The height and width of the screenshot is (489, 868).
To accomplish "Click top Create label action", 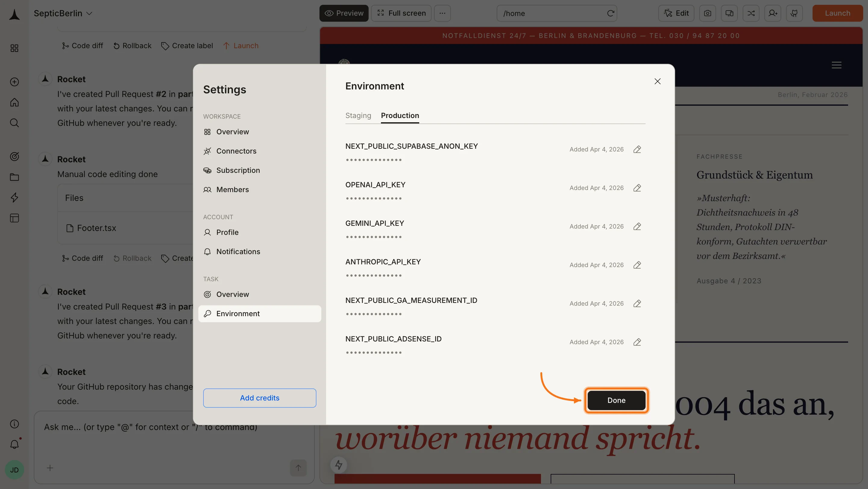I will tap(187, 45).
